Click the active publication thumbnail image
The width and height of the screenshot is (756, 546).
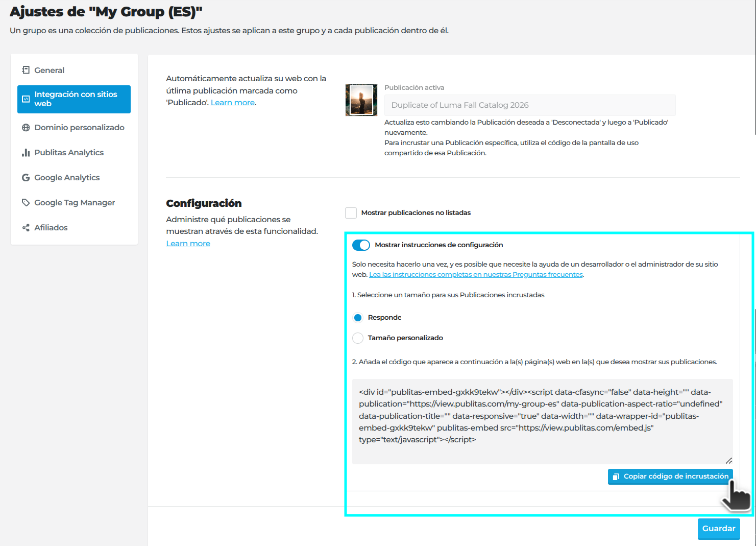coord(361,100)
